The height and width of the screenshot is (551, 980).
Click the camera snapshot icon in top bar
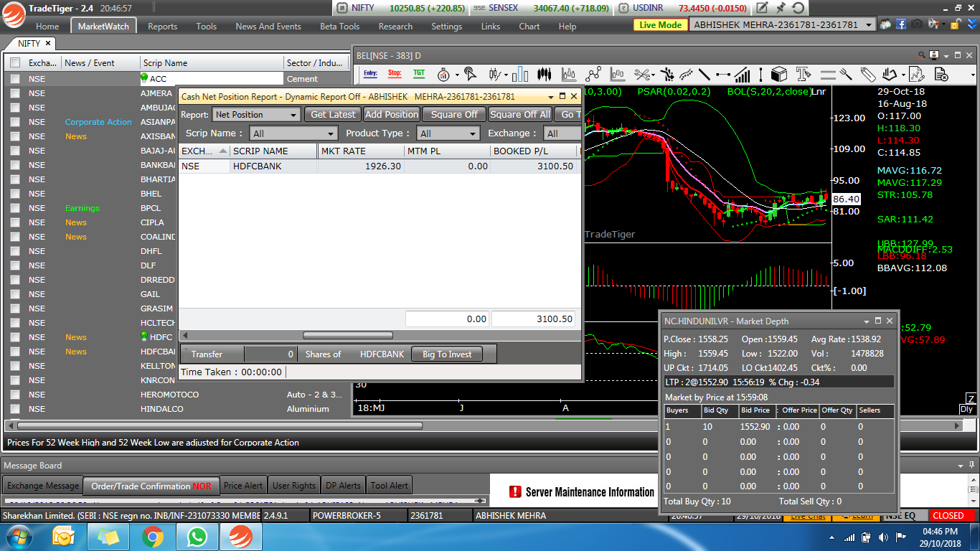pos(917,24)
